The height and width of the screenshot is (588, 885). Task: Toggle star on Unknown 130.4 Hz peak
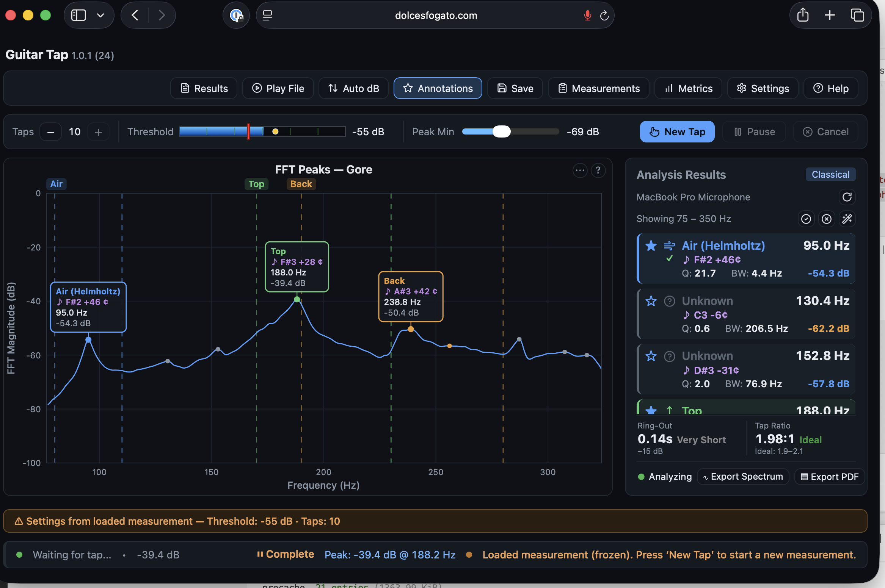pos(651,301)
